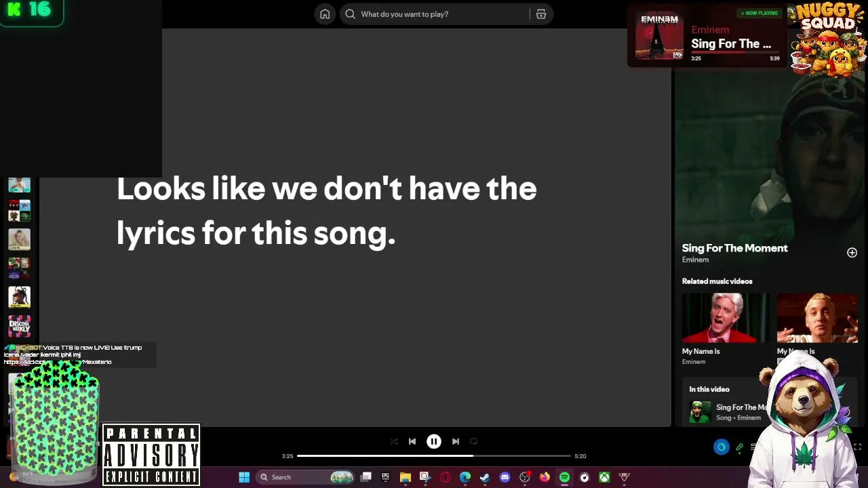Play first My Name Is related video

click(725, 318)
